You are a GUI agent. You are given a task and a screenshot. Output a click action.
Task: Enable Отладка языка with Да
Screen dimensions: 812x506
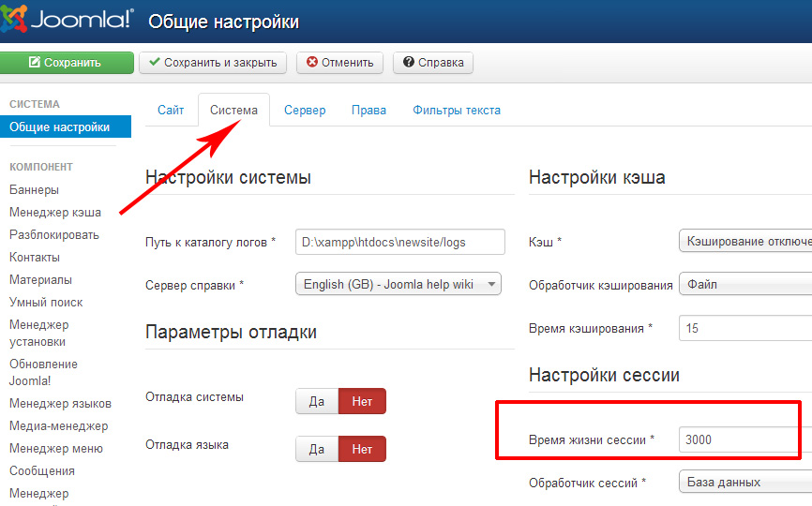point(317,449)
